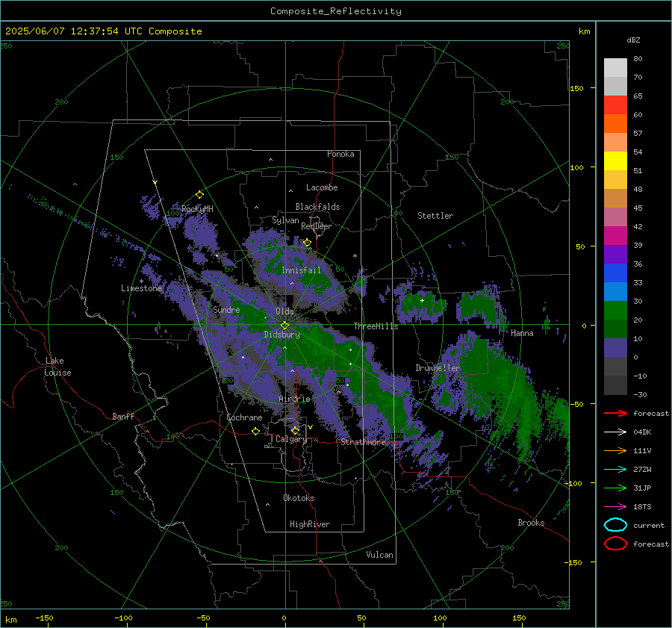Click the 'Blackfalds' city label
The height and width of the screenshot is (628, 672).
click(317, 207)
